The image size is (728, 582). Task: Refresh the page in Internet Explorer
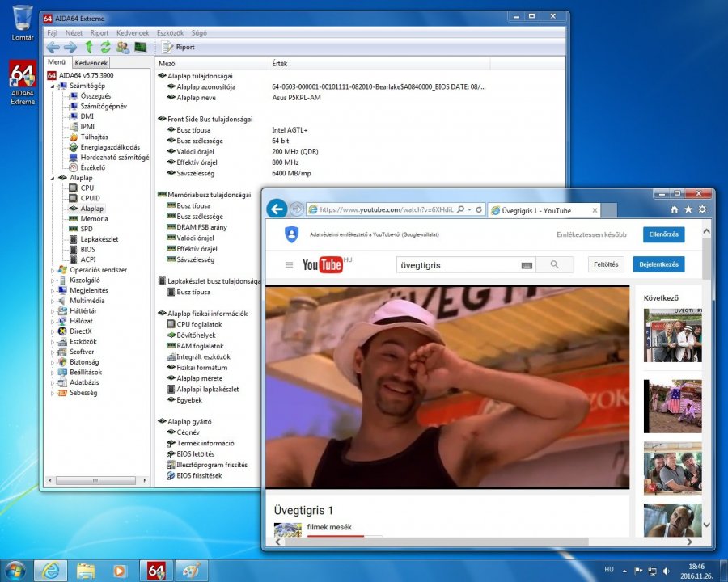(479, 209)
